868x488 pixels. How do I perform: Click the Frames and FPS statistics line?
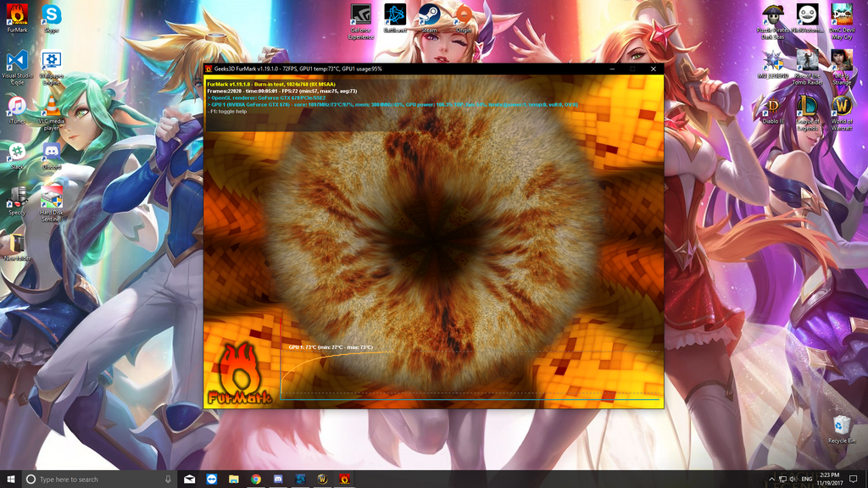coord(281,91)
